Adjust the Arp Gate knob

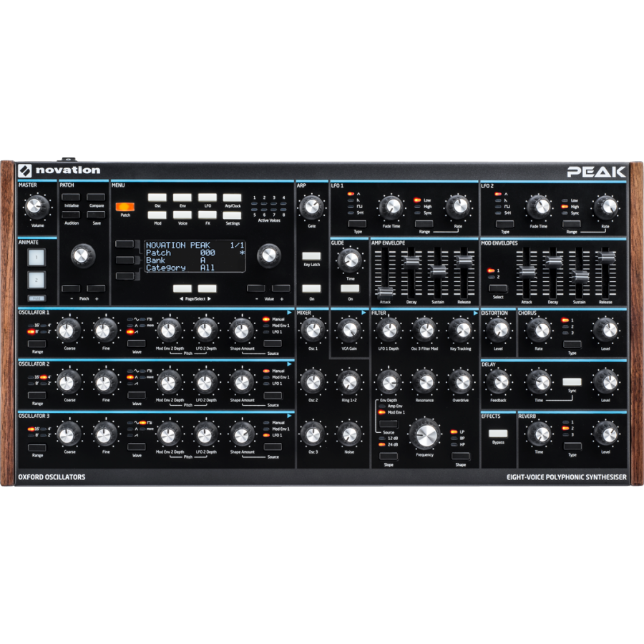tap(311, 207)
